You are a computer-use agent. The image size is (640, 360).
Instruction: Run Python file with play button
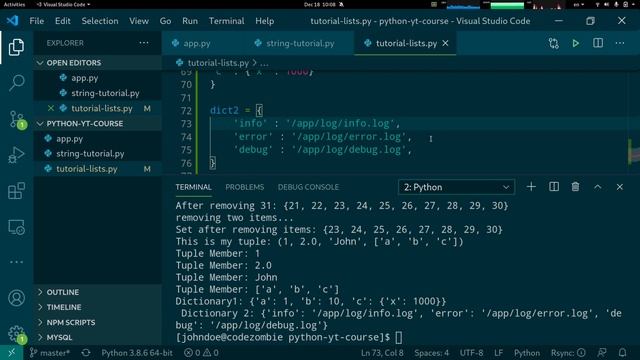coord(576,43)
